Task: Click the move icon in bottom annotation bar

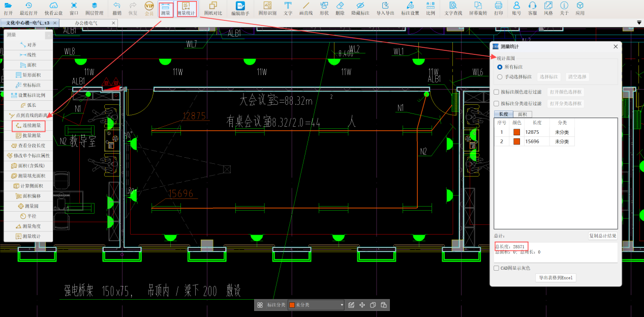Action: [x=362, y=305]
